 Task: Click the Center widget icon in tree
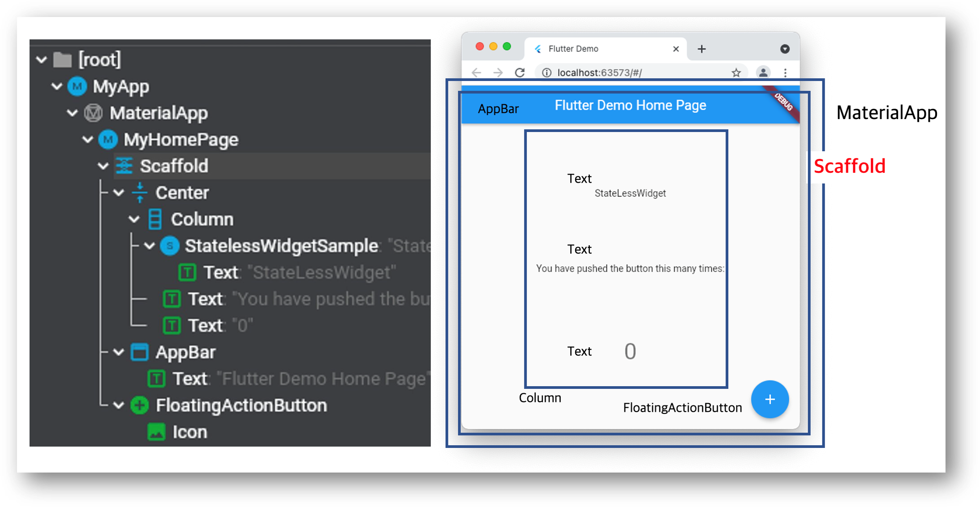coord(140,193)
